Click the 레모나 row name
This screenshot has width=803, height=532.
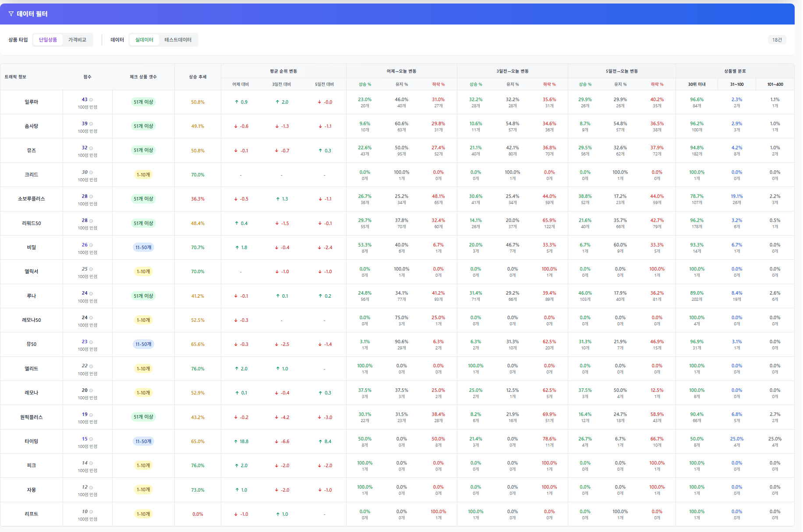point(32,393)
